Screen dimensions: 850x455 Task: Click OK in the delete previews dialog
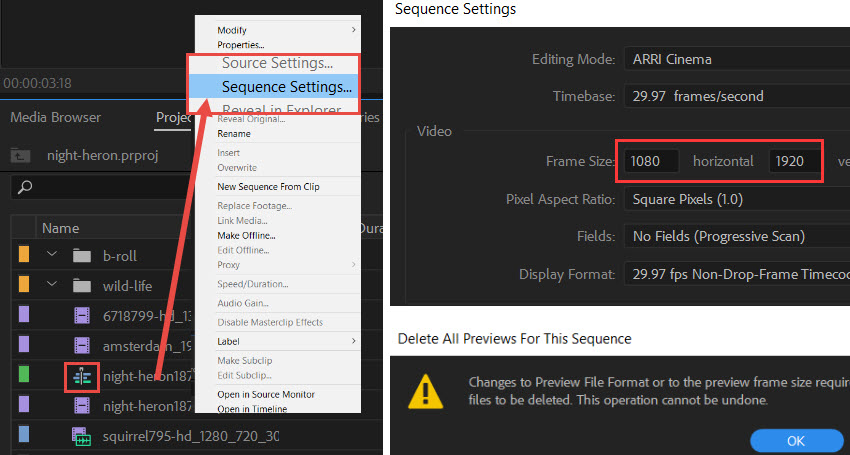pos(796,441)
